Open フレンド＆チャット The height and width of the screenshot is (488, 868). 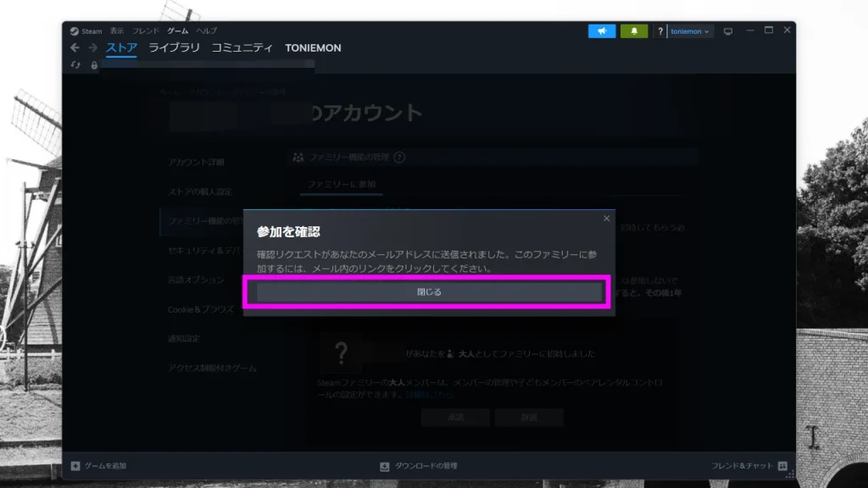[742, 466]
